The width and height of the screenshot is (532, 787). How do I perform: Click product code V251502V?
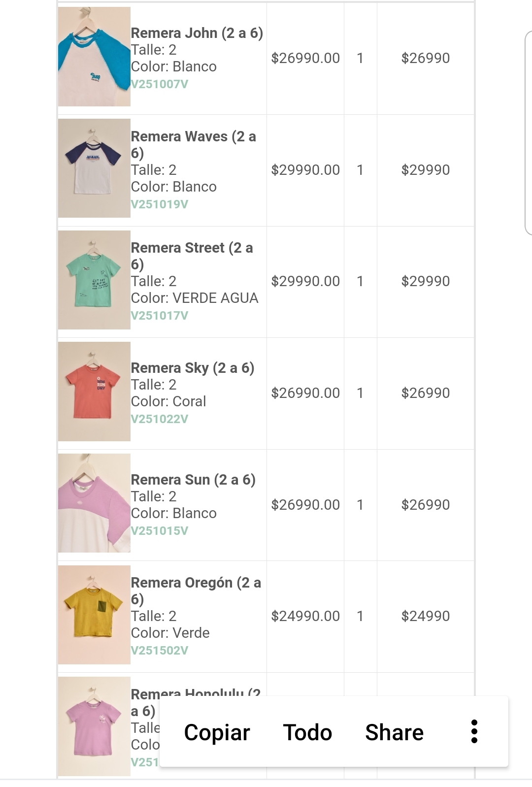[x=160, y=651]
